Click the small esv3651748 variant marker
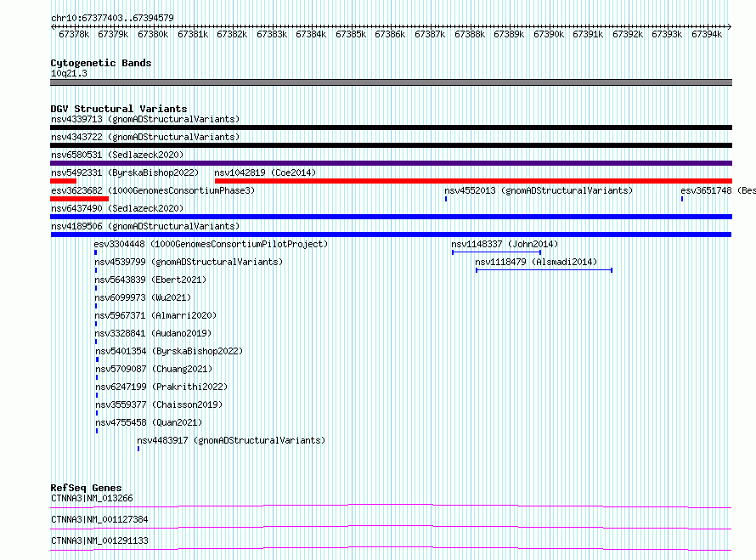The width and height of the screenshot is (756, 560). pos(682,199)
